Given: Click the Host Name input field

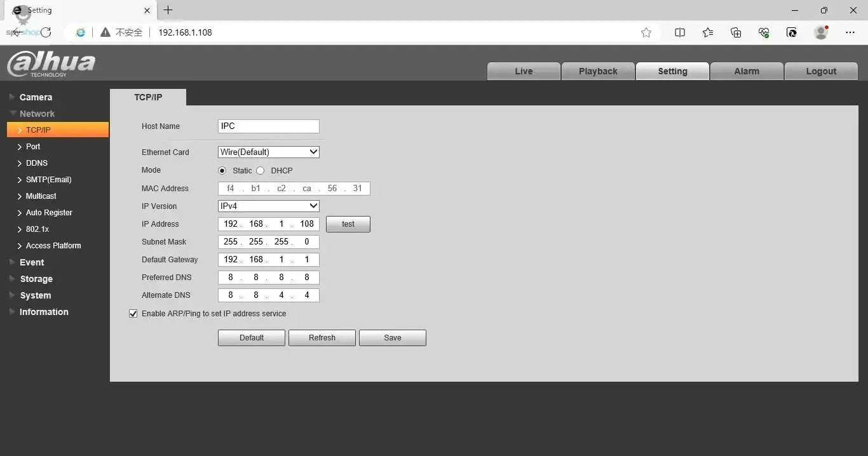Looking at the screenshot, I should (268, 126).
